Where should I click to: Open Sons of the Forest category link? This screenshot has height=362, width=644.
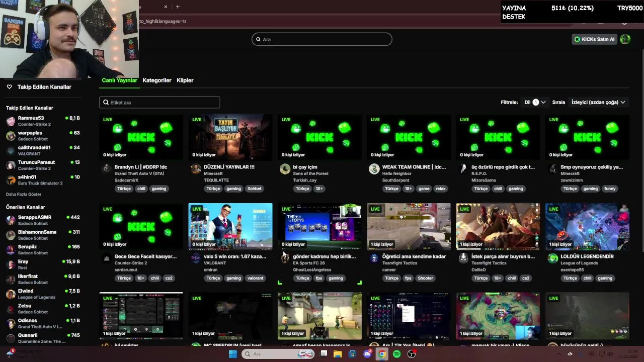(311, 173)
